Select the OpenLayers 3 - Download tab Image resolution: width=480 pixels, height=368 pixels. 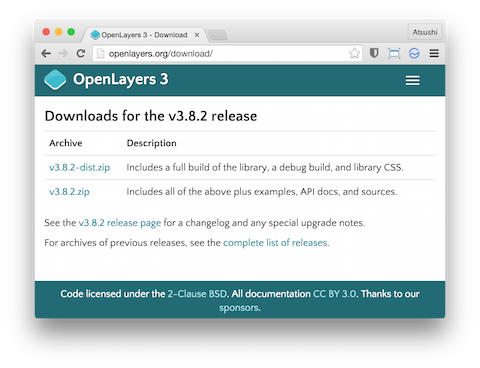click(144, 35)
